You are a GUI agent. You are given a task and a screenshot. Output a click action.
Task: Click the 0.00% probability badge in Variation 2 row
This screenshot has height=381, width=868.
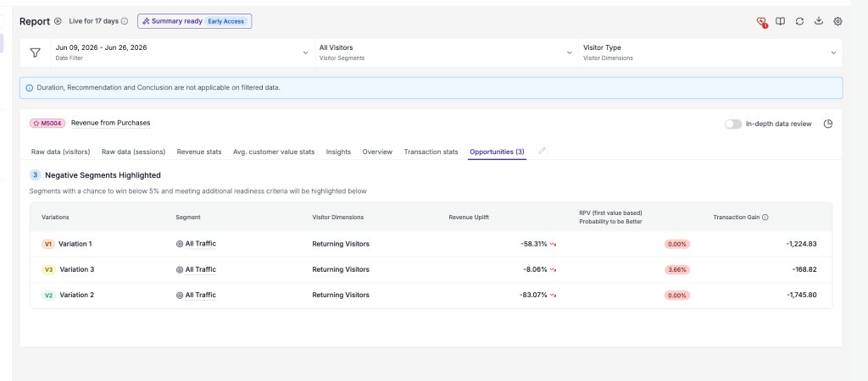(x=677, y=295)
